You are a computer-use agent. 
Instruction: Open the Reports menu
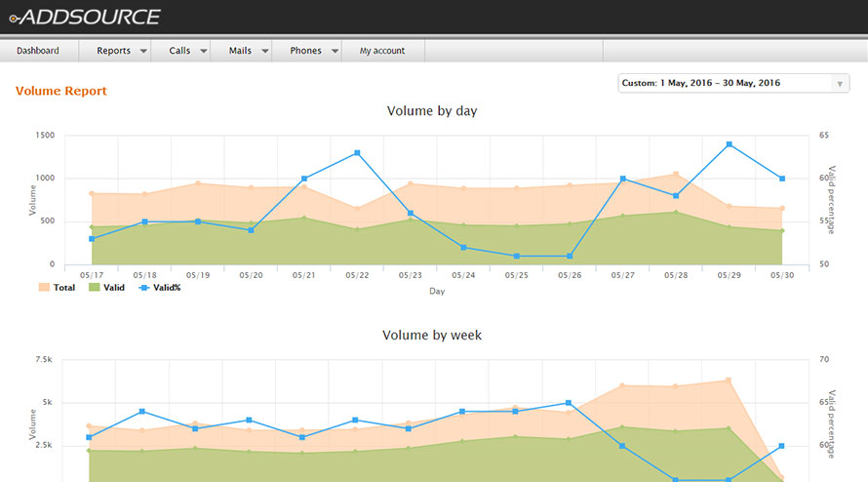(113, 51)
